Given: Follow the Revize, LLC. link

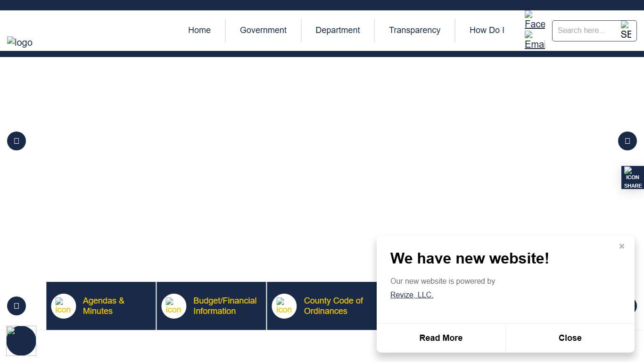Looking at the screenshot, I should [412, 295].
